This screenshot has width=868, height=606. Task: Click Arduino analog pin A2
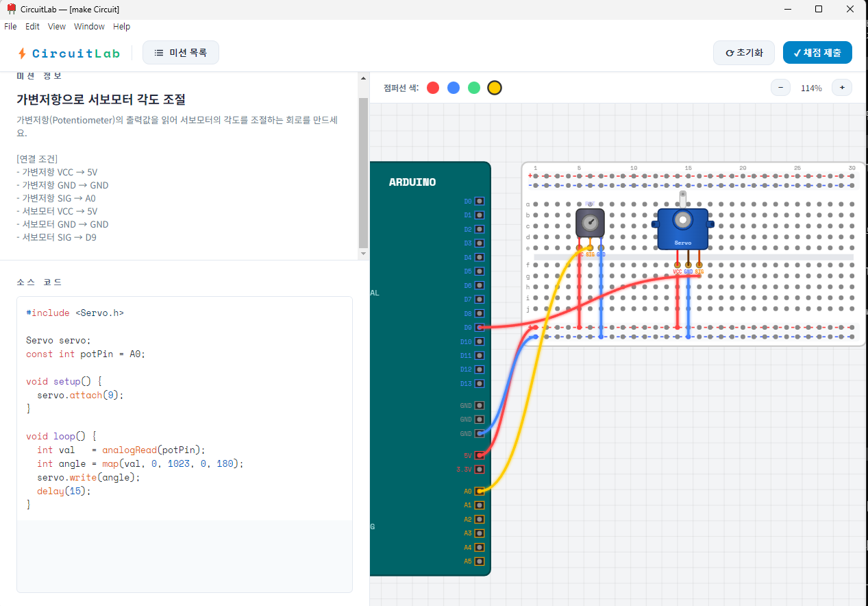pyautogui.click(x=480, y=520)
